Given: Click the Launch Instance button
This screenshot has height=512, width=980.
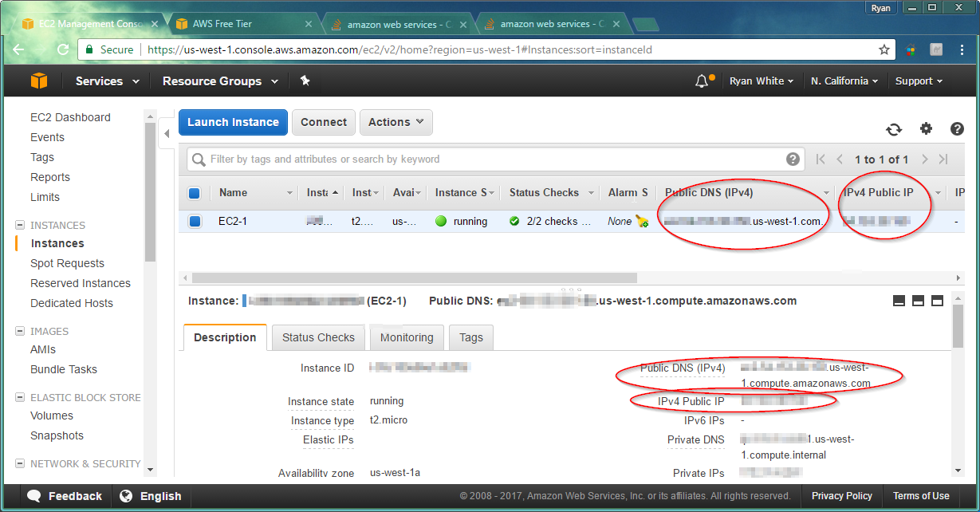Looking at the screenshot, I should click(x=233, y=122).
